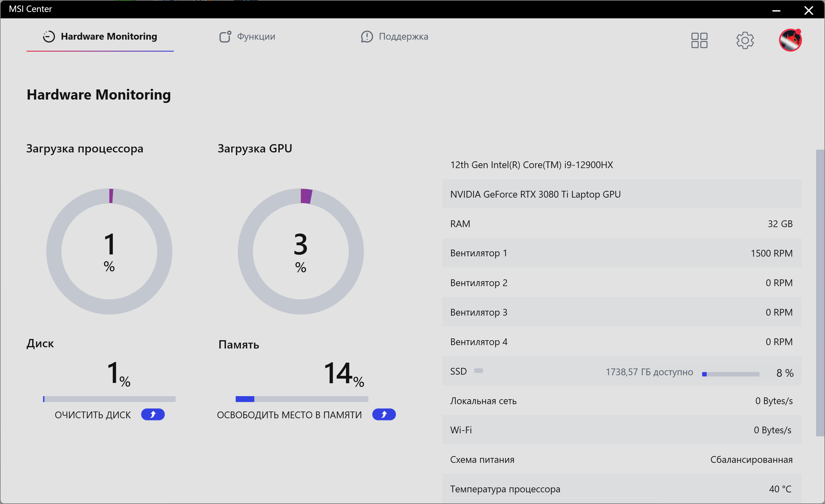This screenshot has width=825, height=504.
Task: Click the GPU load circular gauge
Action: 301,251
